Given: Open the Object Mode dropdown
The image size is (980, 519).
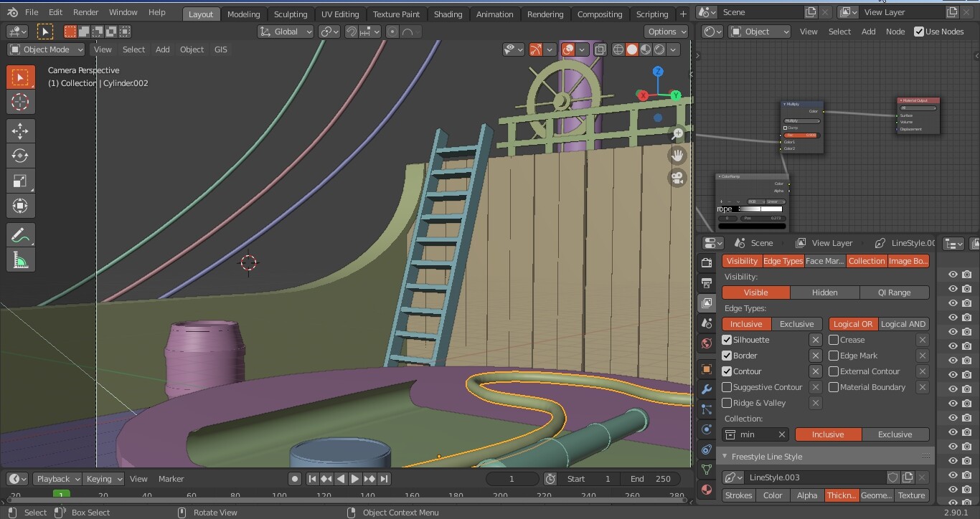Looking at the screenshot, I should point(46,49).
